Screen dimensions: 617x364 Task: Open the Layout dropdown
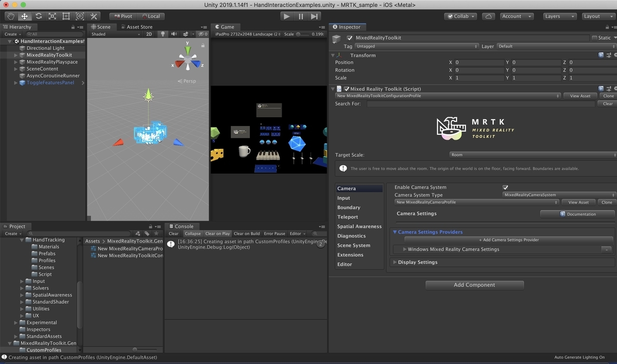click(x=598, y=16)
